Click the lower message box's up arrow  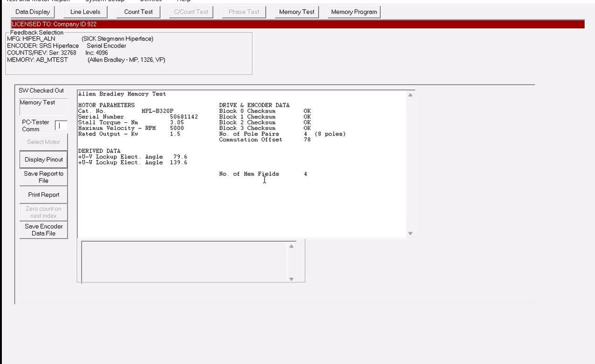pos(291,246)
